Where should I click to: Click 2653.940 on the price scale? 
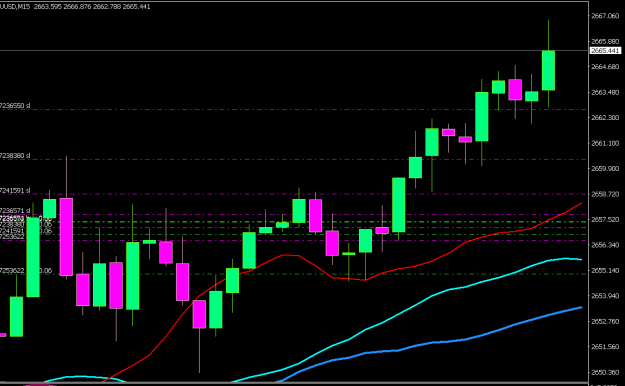tap(605, 296)
